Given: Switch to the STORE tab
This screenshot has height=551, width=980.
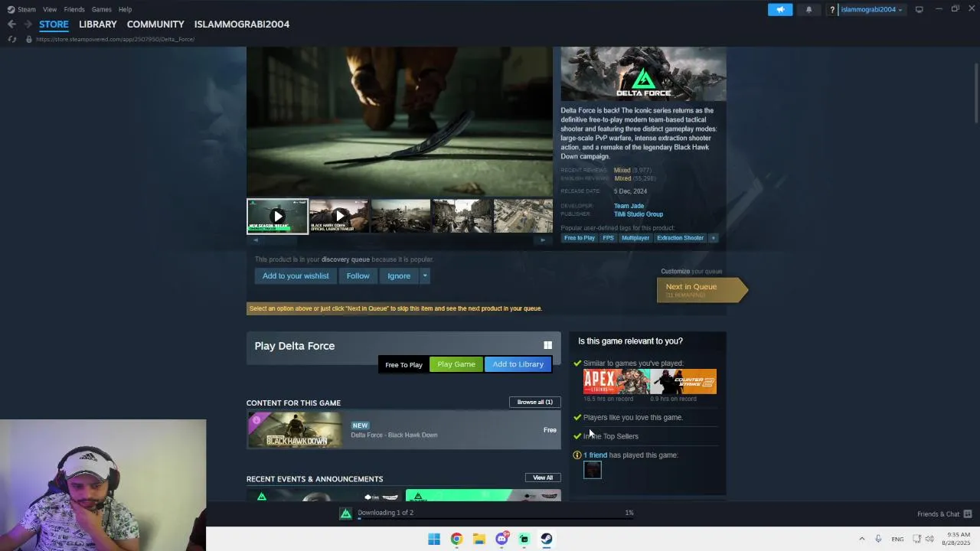Looking at the screenshot, I should point(54,24).
